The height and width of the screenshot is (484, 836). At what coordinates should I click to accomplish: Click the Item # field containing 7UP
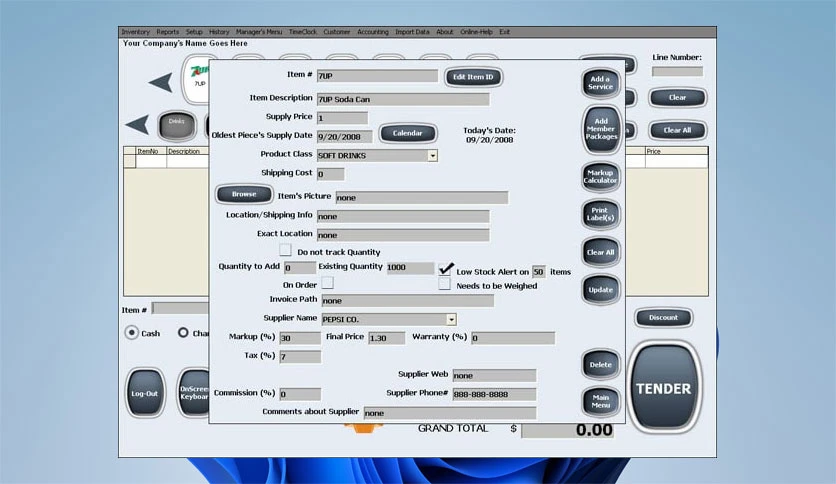377,76
